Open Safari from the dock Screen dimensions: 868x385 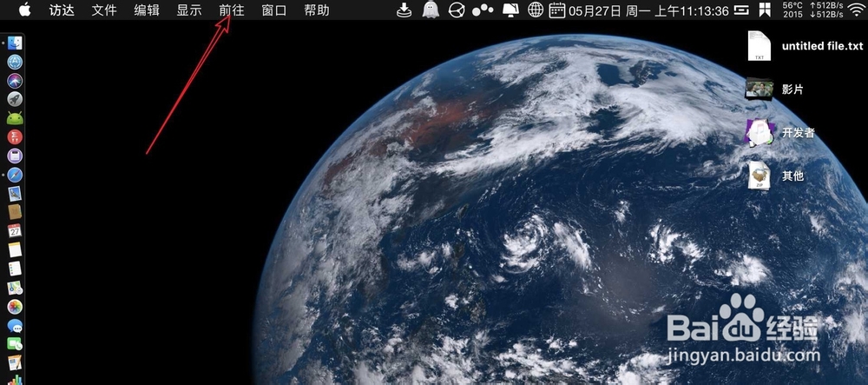[x=15, y=175]
